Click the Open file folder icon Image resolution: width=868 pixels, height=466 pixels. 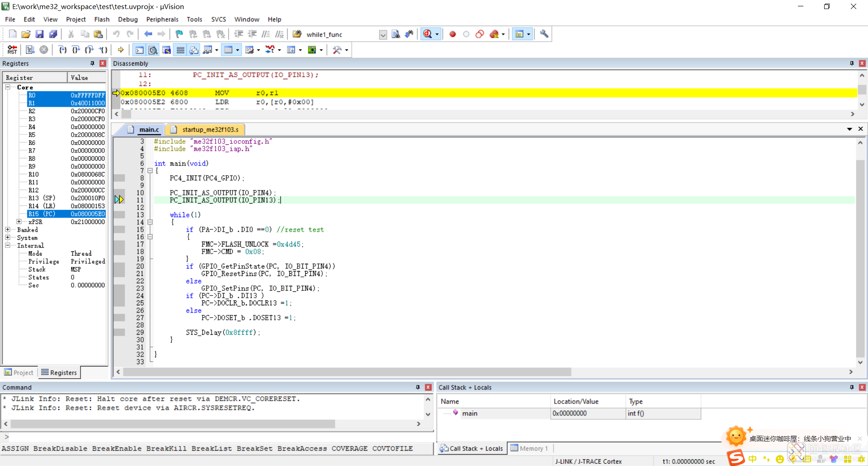(26, 34)
